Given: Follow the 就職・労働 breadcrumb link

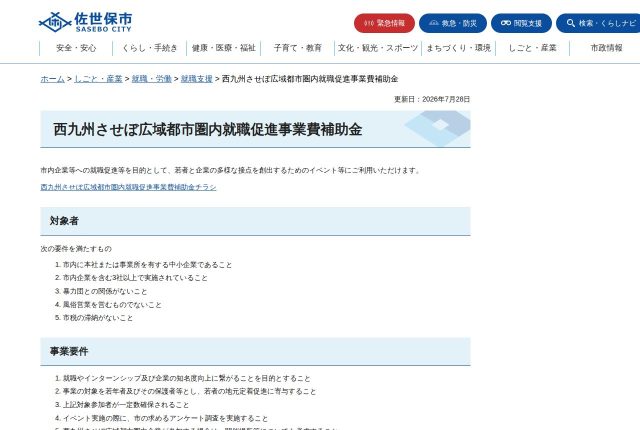Looking at the screenshot, I should click(151, 79).
